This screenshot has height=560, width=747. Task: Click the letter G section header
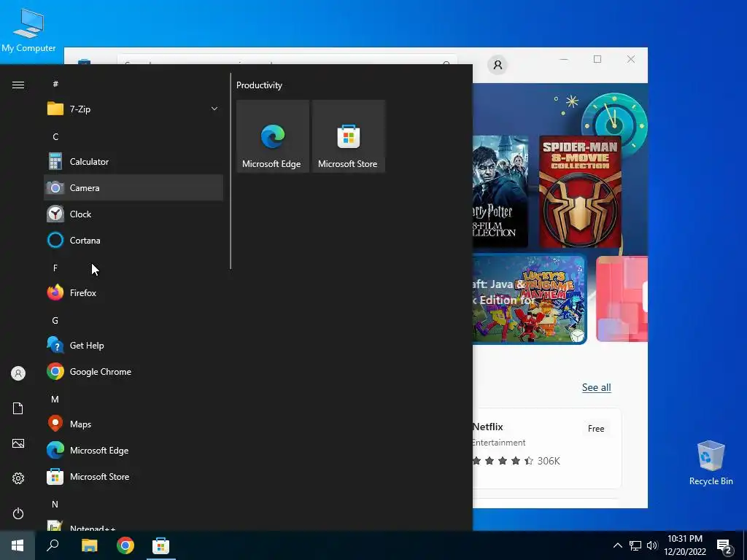(55, 321)
